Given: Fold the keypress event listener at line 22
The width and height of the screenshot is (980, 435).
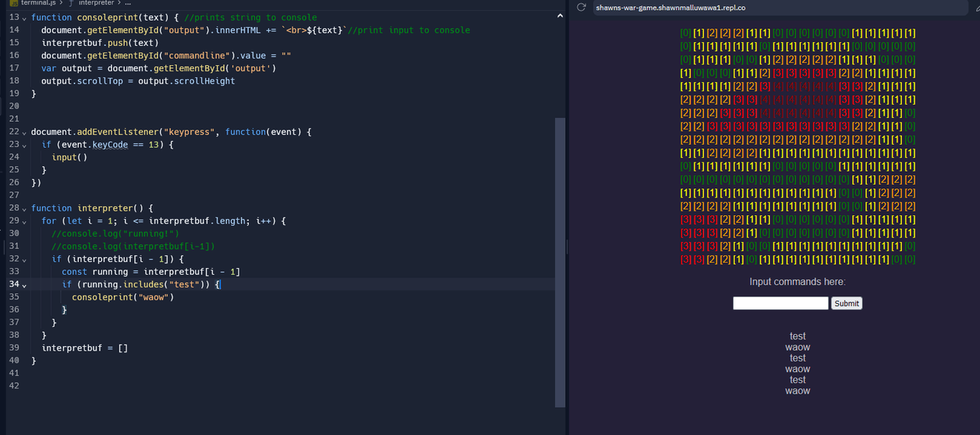Looking at the screenshot, I should pos(24,132).
